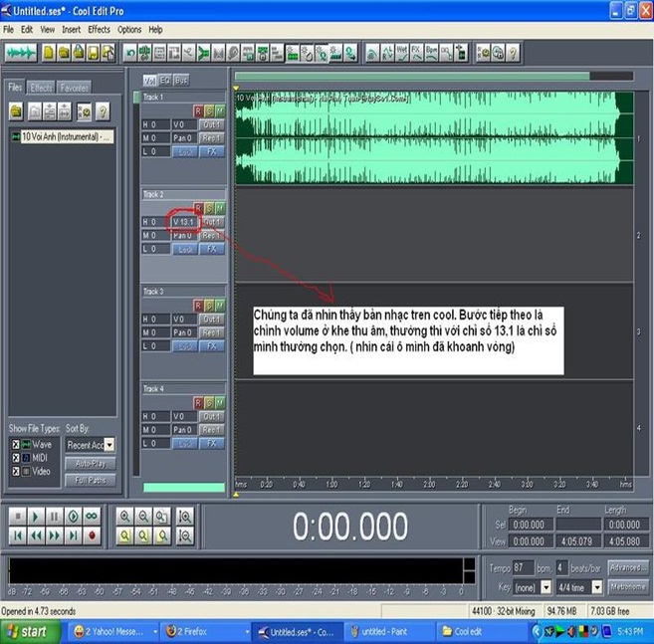Click the Open Session folder icon
Viewport: 654px width, 644px height.
coord(64,53)
